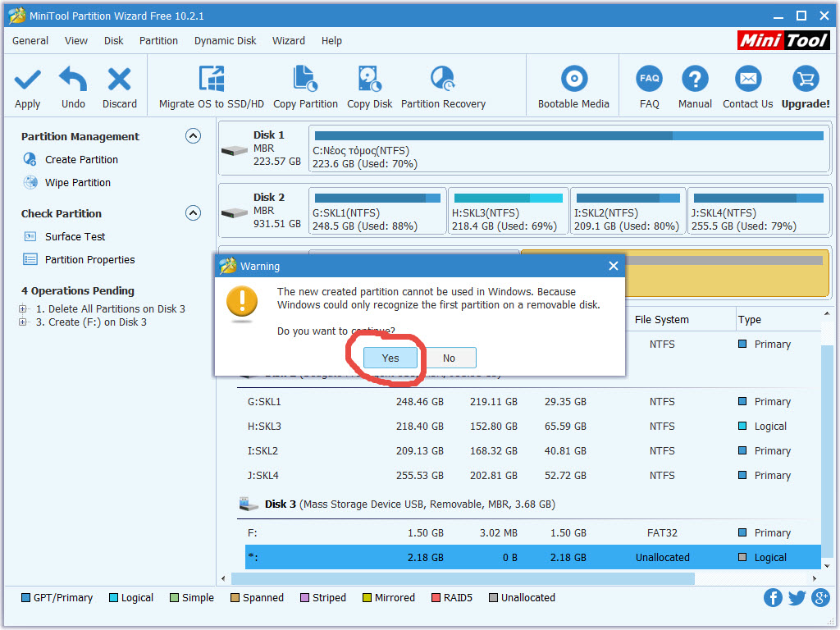The image size is (840, 630).
Task: Confirm warning by clicking Yes
Action: (x=390, y=358)
